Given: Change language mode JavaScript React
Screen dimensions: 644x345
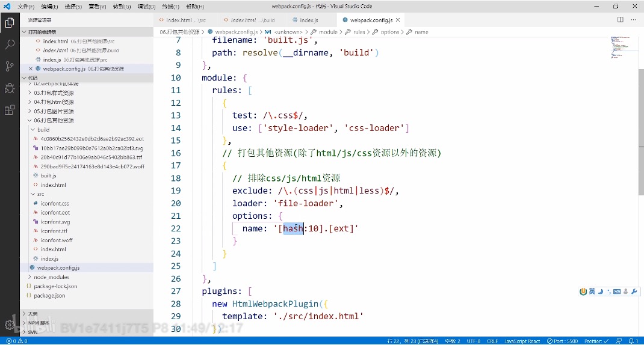Looking at the screenshot, I should point(522,341).
